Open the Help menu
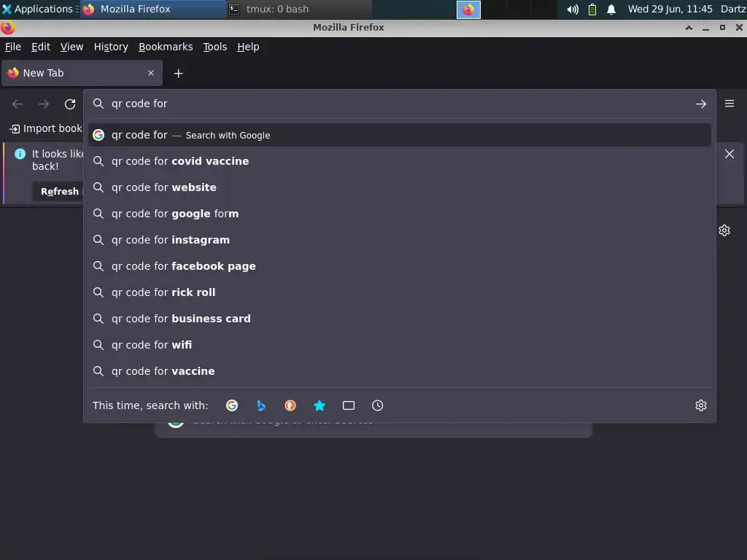Viewport: 747px width, 560px height. pyautogui.click(x=248, y=47)
